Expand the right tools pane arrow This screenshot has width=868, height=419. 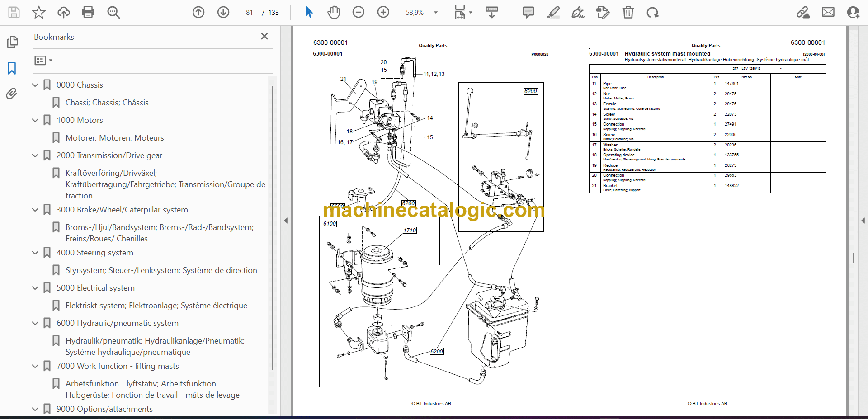click(x=863, y=221)
